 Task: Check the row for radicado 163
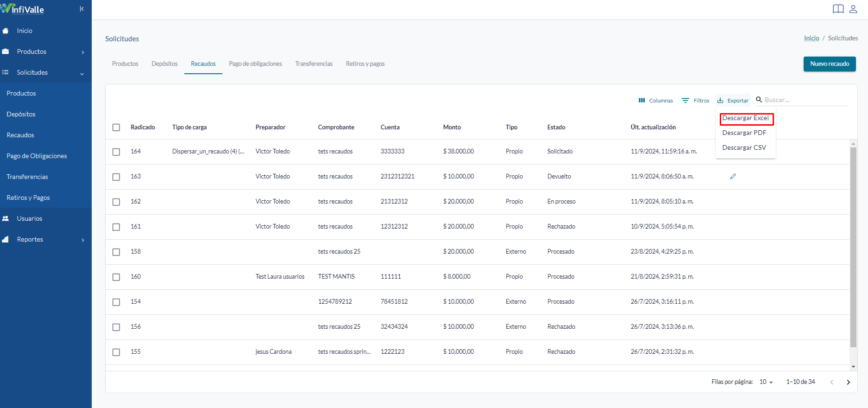pos(116,177)
